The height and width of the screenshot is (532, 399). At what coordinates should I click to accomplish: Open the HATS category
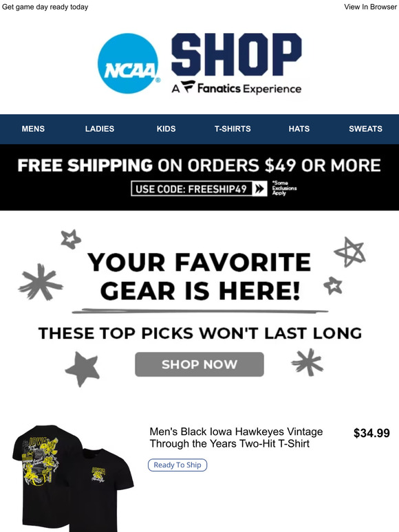[299, 129]
